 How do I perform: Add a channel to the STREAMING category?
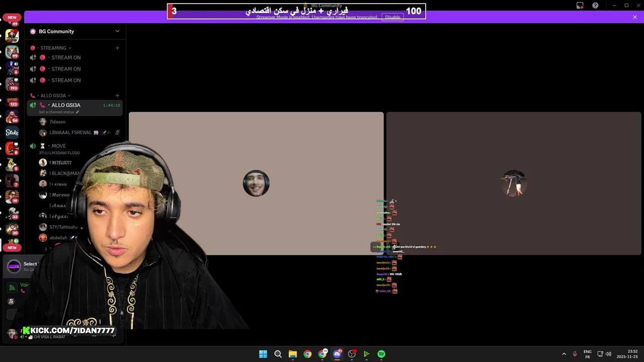pyautogui.click(x=117, y=48)
